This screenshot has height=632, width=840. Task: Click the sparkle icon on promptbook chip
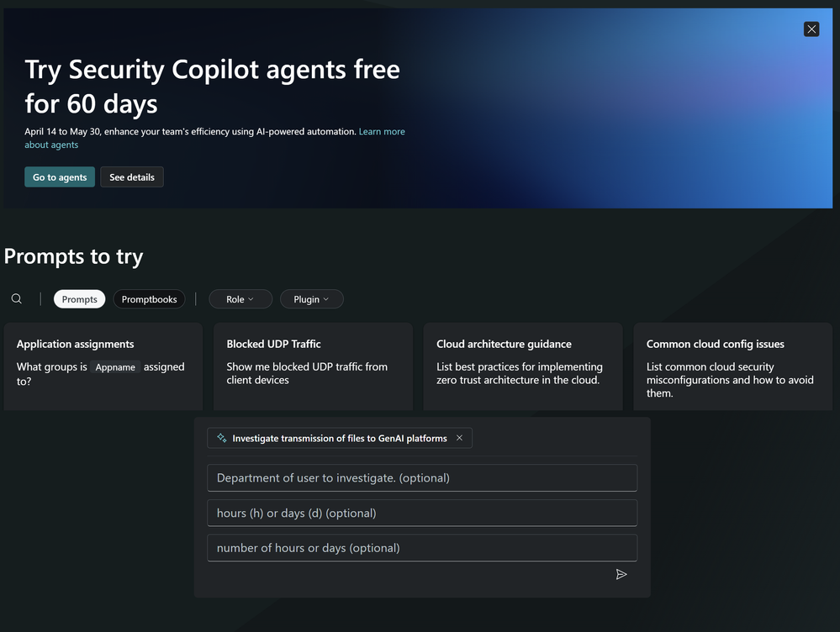[x=222, y=438]
